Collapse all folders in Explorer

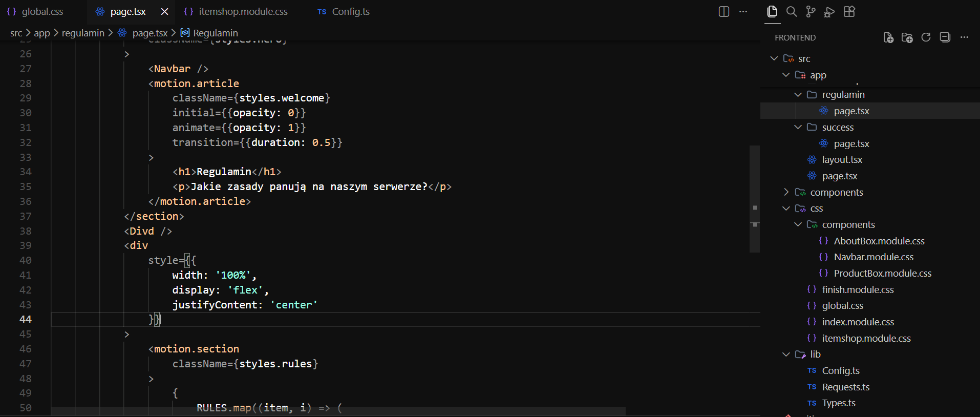tap(945, 37)
